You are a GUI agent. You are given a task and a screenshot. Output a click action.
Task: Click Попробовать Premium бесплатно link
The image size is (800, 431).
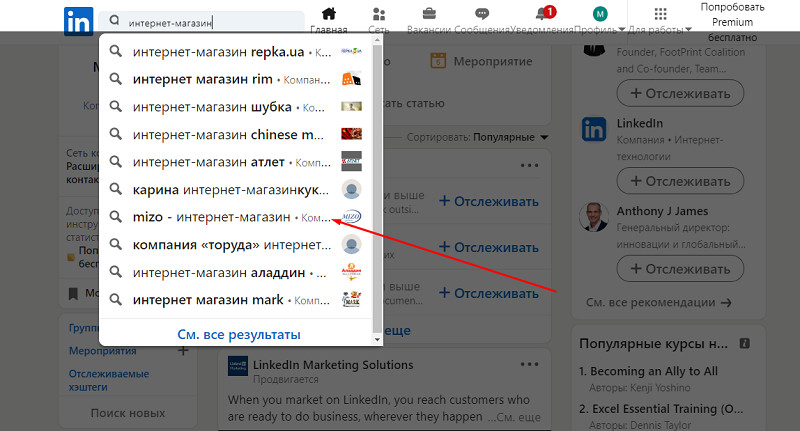732,22
